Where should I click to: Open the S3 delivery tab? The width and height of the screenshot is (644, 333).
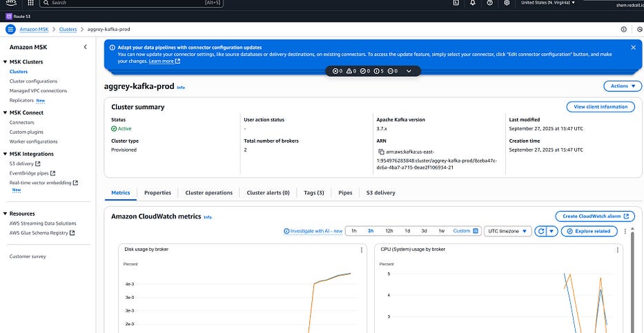point(381,193)
